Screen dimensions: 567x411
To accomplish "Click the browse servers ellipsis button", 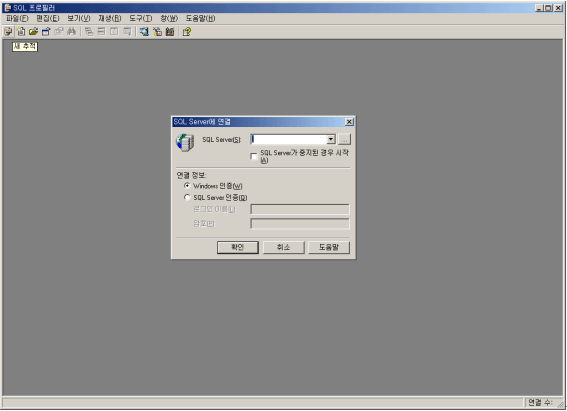I will click(x=345, y=139).
